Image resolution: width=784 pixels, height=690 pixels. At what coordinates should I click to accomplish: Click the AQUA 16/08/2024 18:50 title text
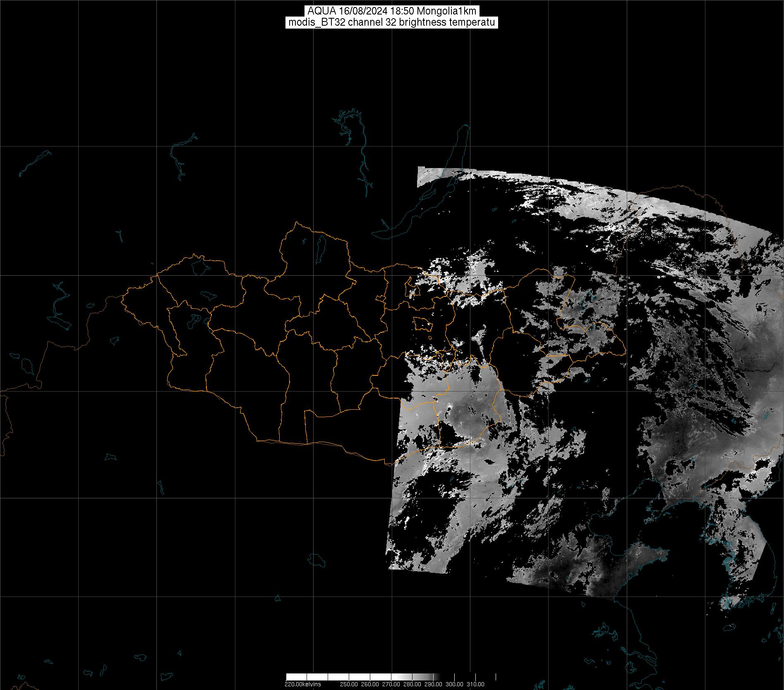pyautogui.click(x=391, y=11)
